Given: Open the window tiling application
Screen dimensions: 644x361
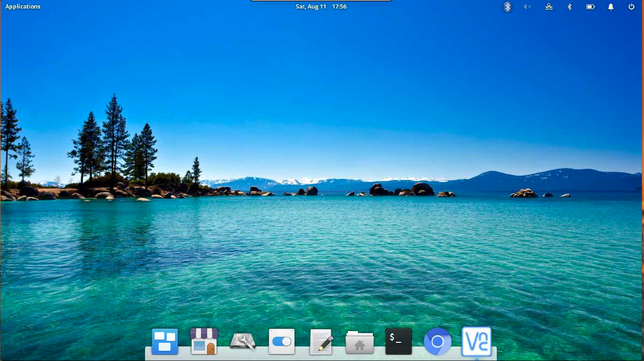Looking at the screenshot, I should point(164,342).
